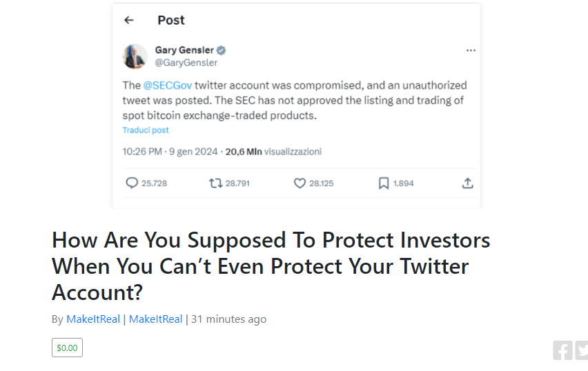Bookmark the post with the bookmark icon
588x371 pixels.
384,183
